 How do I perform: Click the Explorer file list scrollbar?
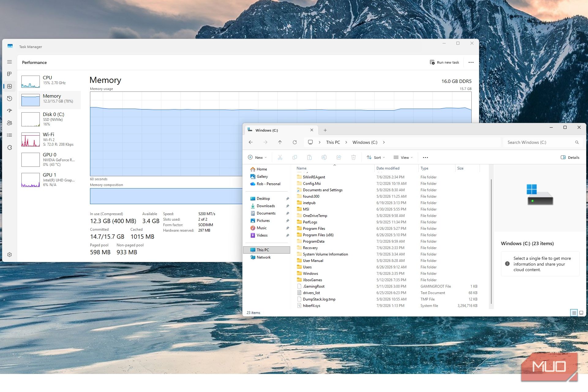(491, 241)
